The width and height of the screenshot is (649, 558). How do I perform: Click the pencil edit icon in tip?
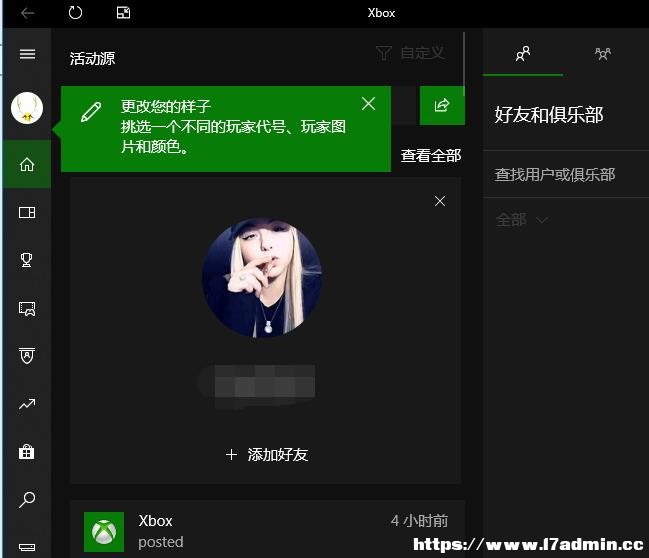(91, 112)
